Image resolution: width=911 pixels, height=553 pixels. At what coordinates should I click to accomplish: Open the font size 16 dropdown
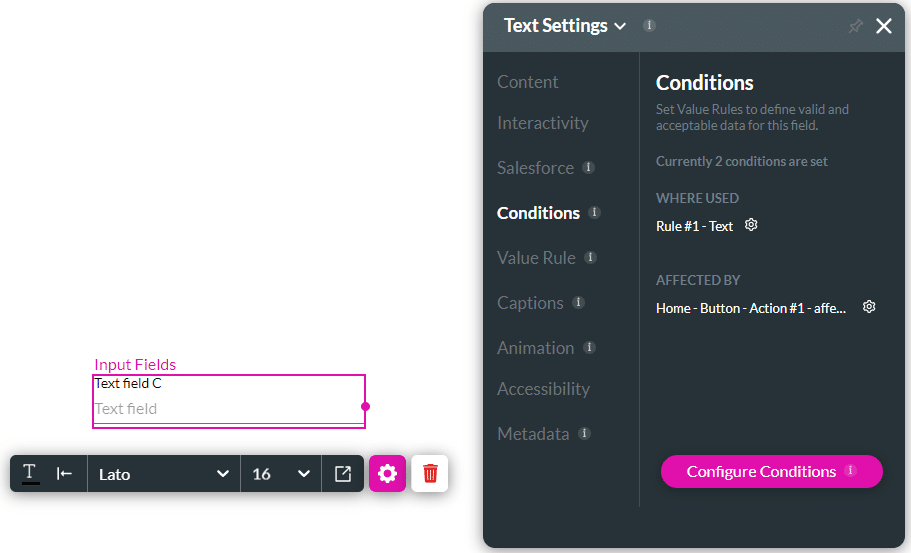281,474
